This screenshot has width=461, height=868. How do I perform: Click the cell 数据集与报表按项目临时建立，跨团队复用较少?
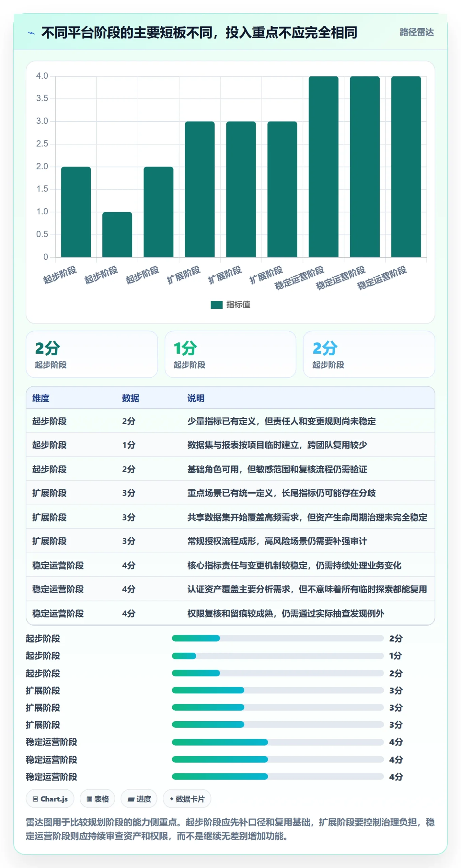click(277, 445)
